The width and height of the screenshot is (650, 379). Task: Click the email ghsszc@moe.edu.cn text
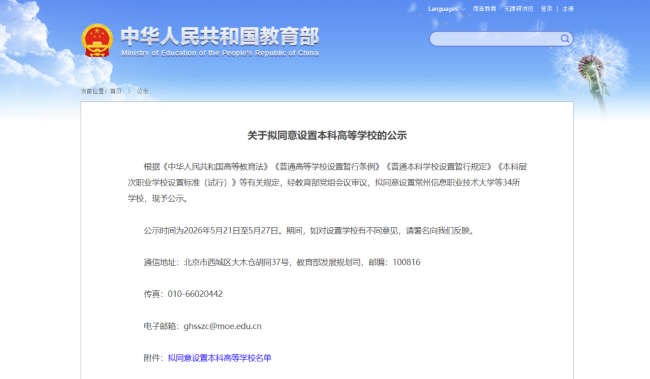(222, 326)
